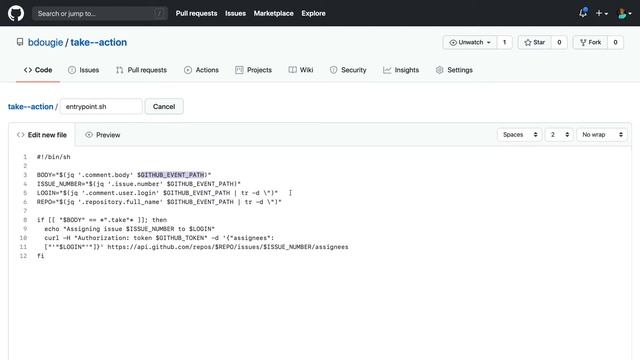Star the take--action repository

(535, 42)
